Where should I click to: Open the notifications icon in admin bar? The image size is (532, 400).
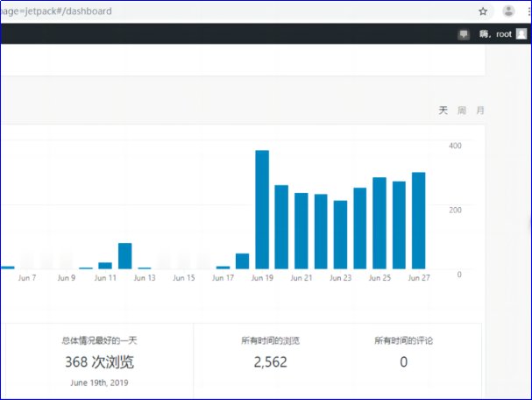(464, 34)
